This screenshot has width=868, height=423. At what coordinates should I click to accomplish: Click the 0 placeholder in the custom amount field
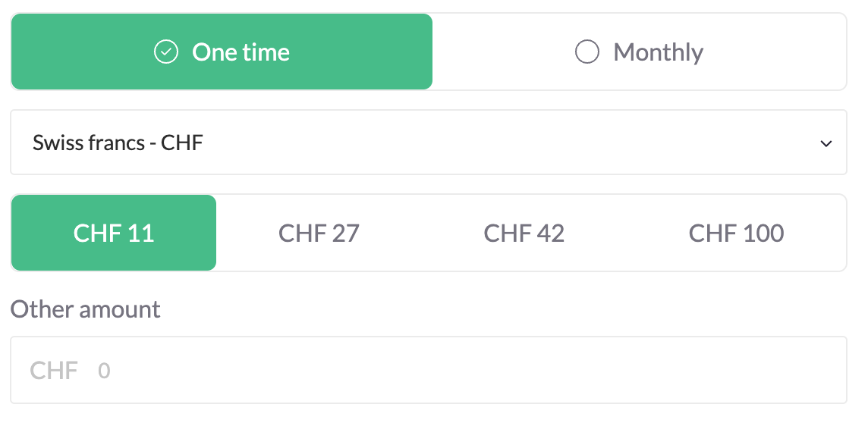pyautogui.click(x=104, y=371)
